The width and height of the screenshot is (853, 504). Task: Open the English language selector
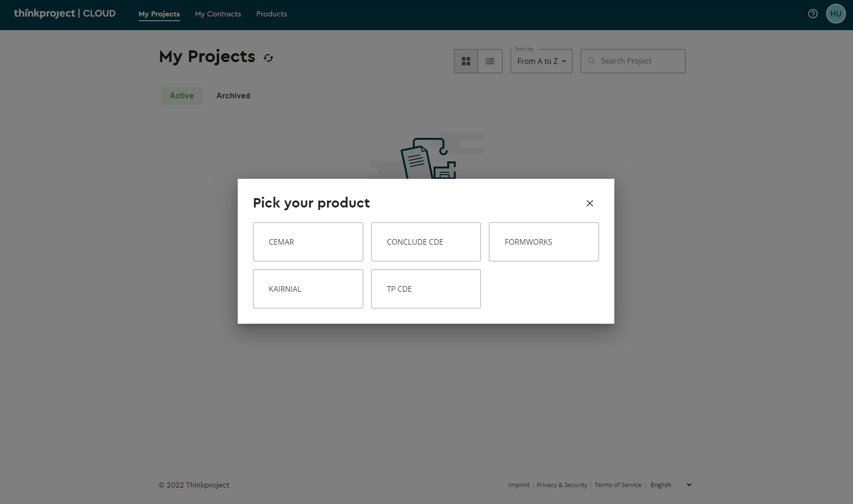click(x=671, y=485)
